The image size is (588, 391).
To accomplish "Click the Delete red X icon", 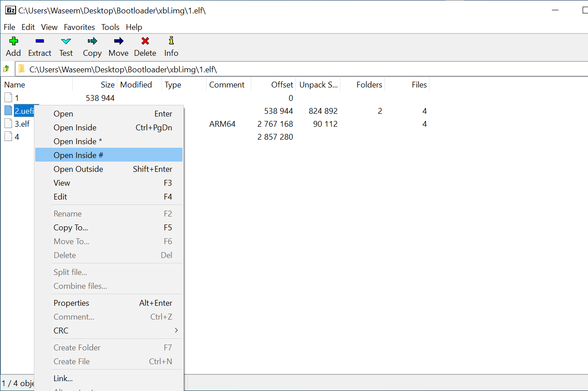I will [145, 41].
